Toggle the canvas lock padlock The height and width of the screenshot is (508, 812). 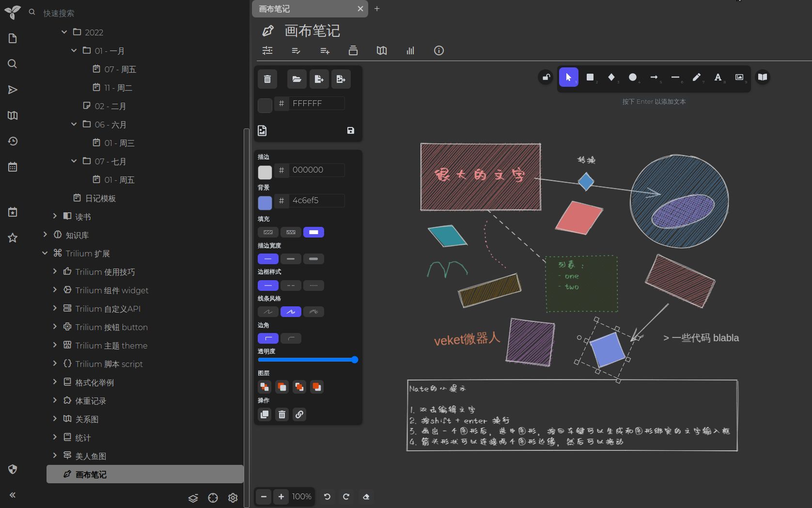[x=546, y=77]
